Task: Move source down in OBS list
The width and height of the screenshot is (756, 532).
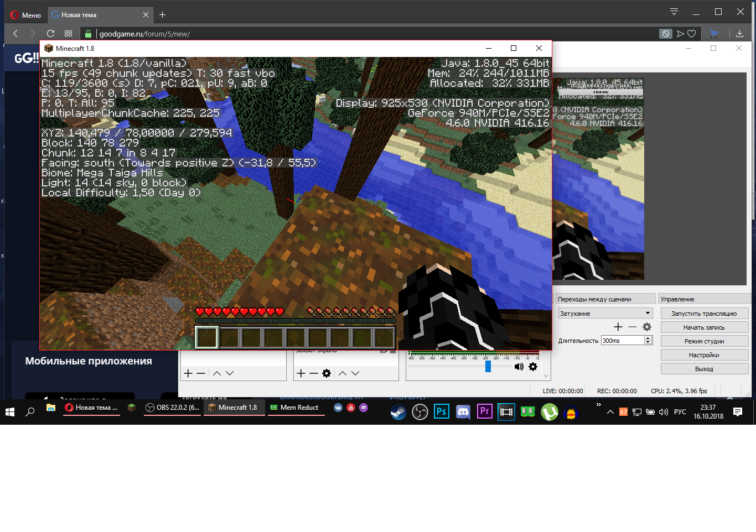Action: 355,373
